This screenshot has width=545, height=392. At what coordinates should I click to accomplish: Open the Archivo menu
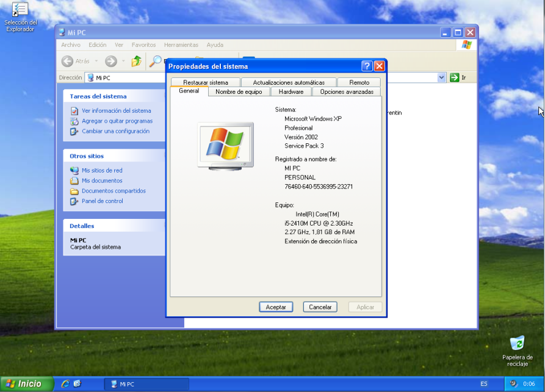71,45
